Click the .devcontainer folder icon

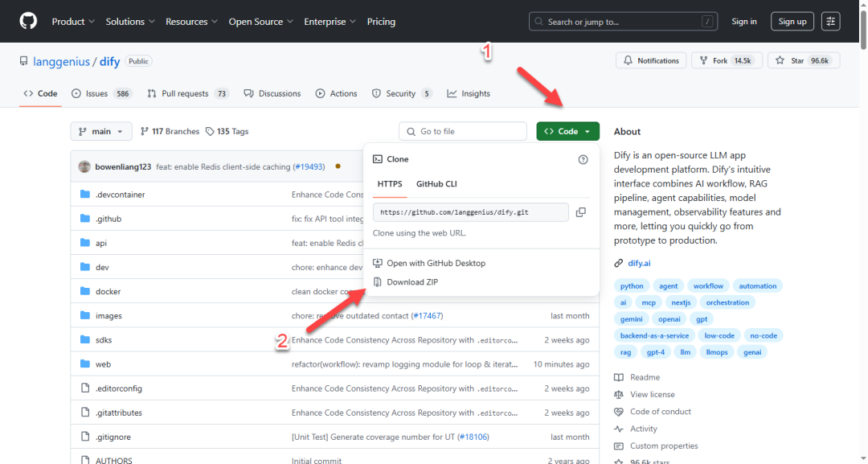[x=84, y=195]
